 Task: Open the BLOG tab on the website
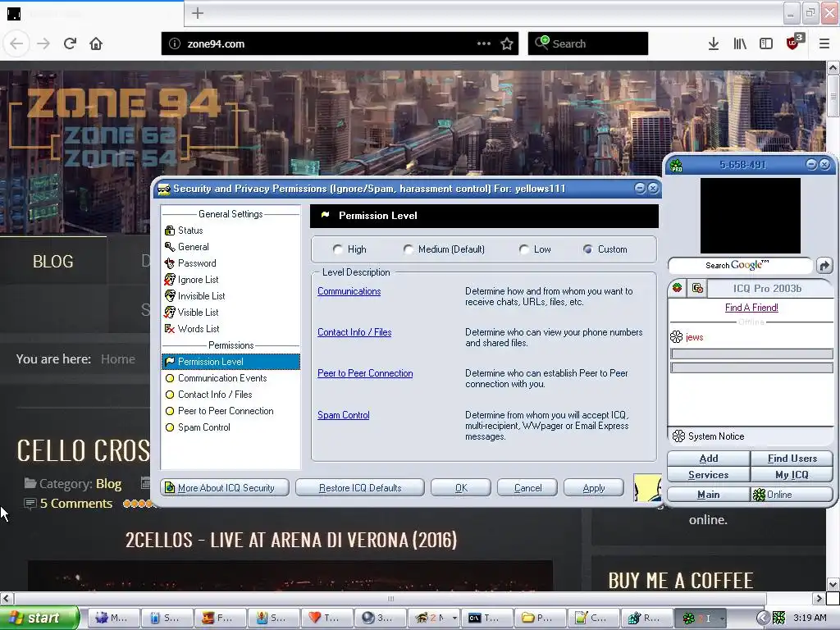pos(53,262)
